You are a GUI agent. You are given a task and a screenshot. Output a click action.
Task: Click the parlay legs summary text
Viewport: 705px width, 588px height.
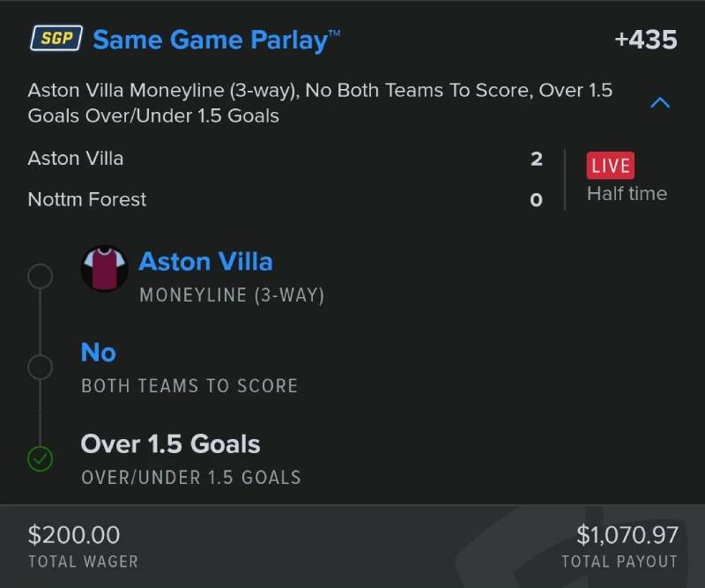tap(320, 102)
